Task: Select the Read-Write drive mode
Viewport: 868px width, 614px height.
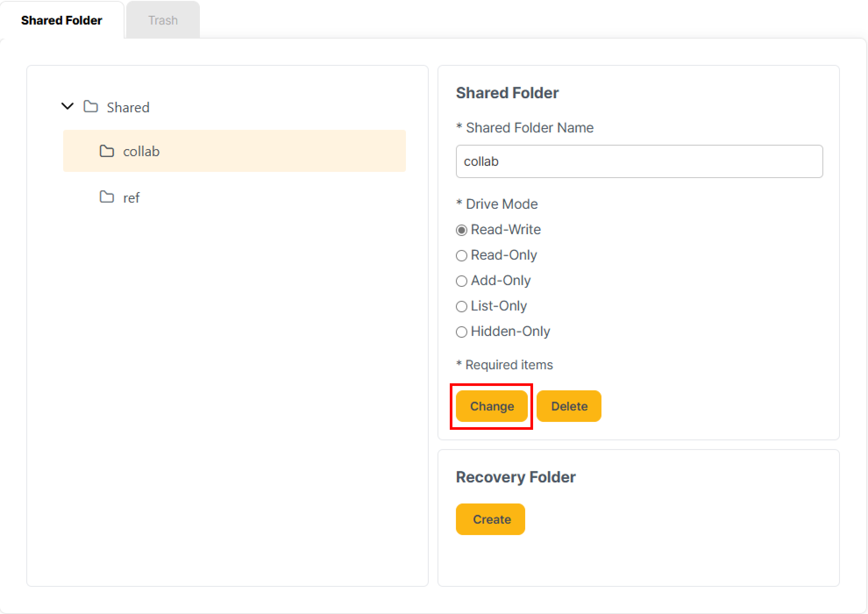Action: pos(461,229)
